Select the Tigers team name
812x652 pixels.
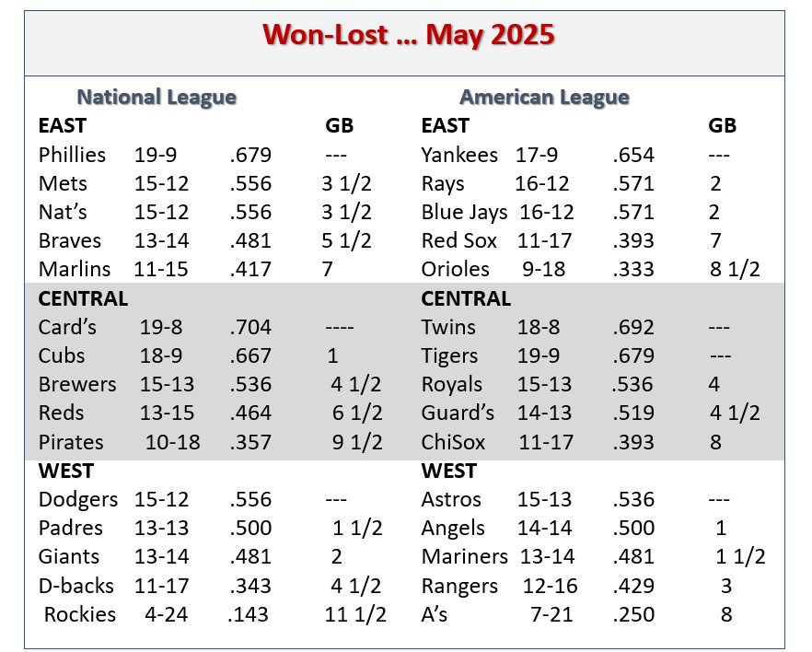pyautogui.click(x=449, y=356)
